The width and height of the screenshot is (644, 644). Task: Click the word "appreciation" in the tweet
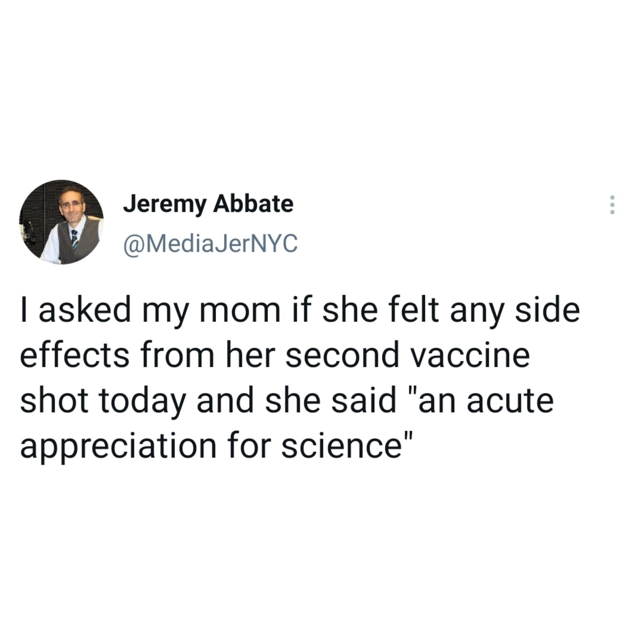point(118,448)
